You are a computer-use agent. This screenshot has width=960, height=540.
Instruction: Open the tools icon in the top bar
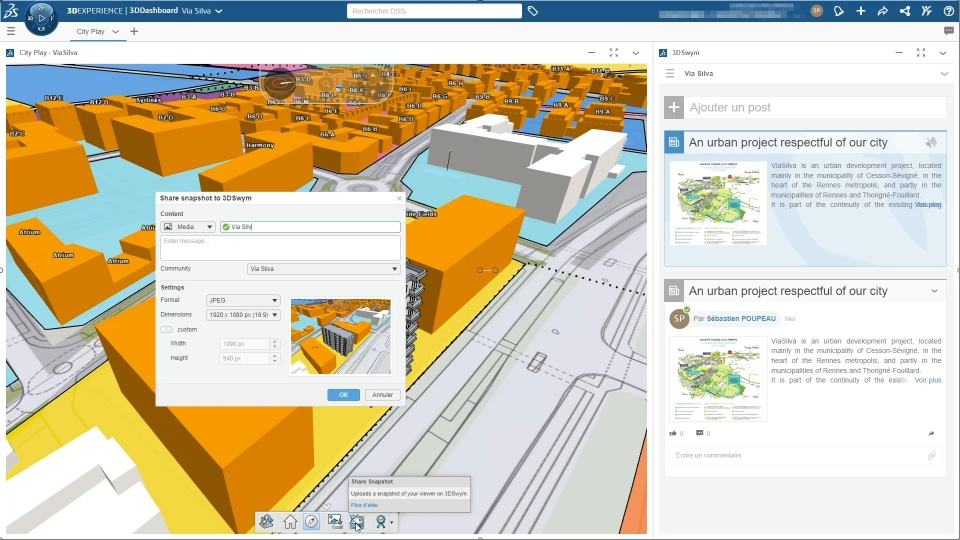926,11
